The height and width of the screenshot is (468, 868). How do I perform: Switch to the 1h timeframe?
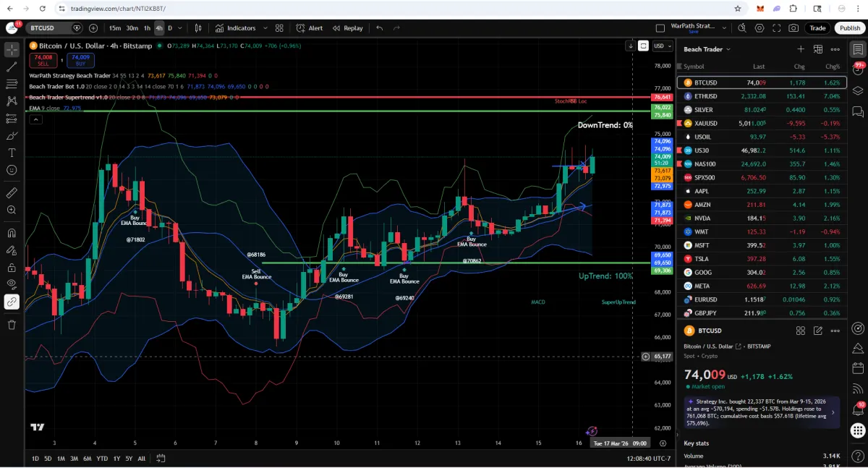tap(147, 28)
